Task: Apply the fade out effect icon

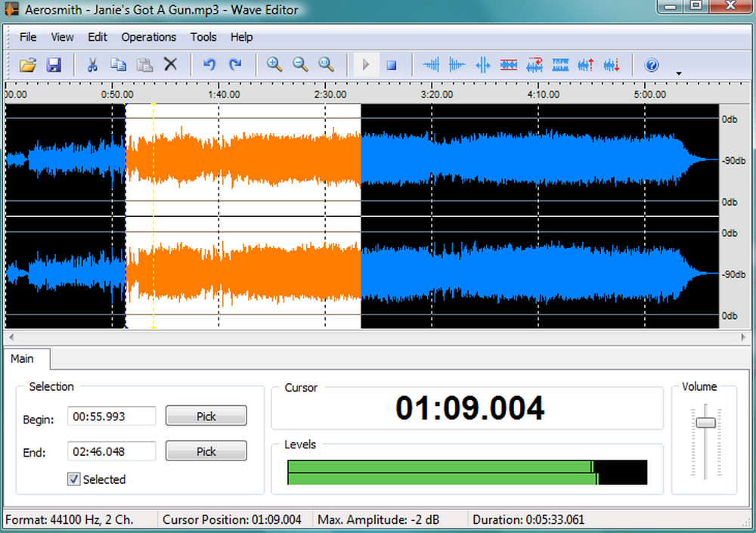Action: click(x=457, y=64)
